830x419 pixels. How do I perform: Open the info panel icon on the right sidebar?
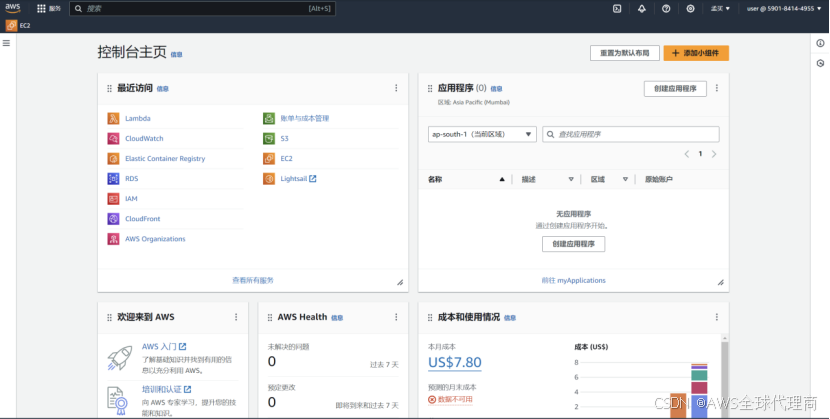820,43
